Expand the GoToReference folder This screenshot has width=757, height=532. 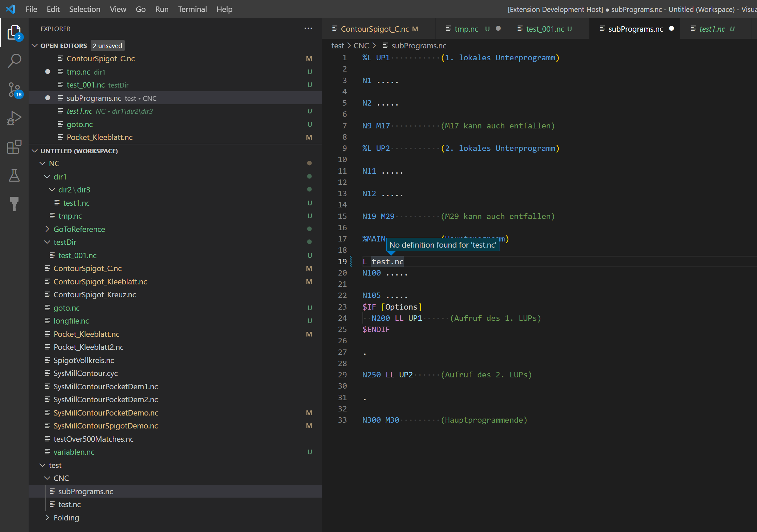tap(47, 229)
